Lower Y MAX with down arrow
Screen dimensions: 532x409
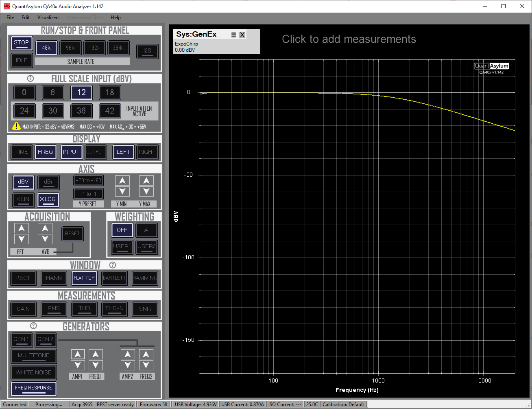point(146,191)
